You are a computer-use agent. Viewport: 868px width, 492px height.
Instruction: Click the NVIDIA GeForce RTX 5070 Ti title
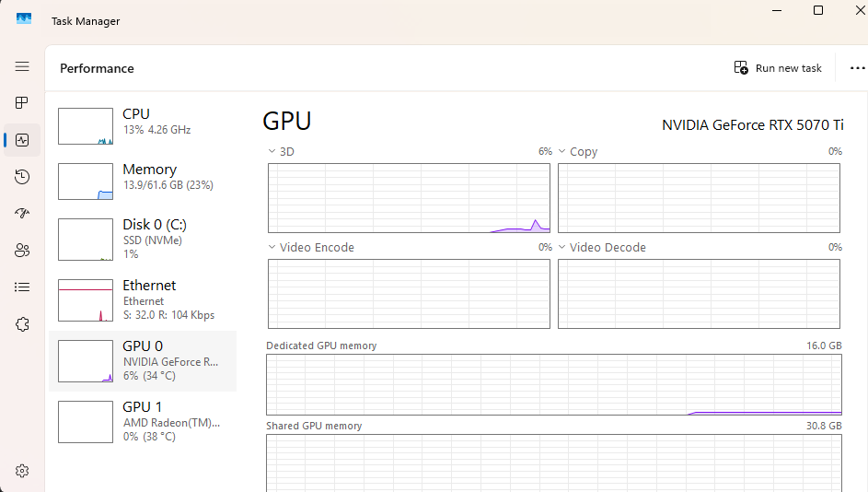click(x=753, y=125)
